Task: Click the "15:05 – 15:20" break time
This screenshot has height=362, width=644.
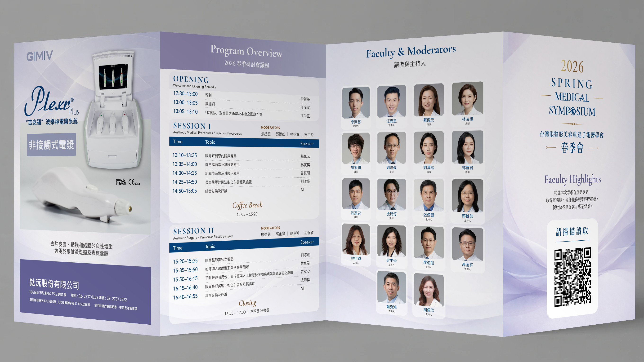Action: [247, 214]
